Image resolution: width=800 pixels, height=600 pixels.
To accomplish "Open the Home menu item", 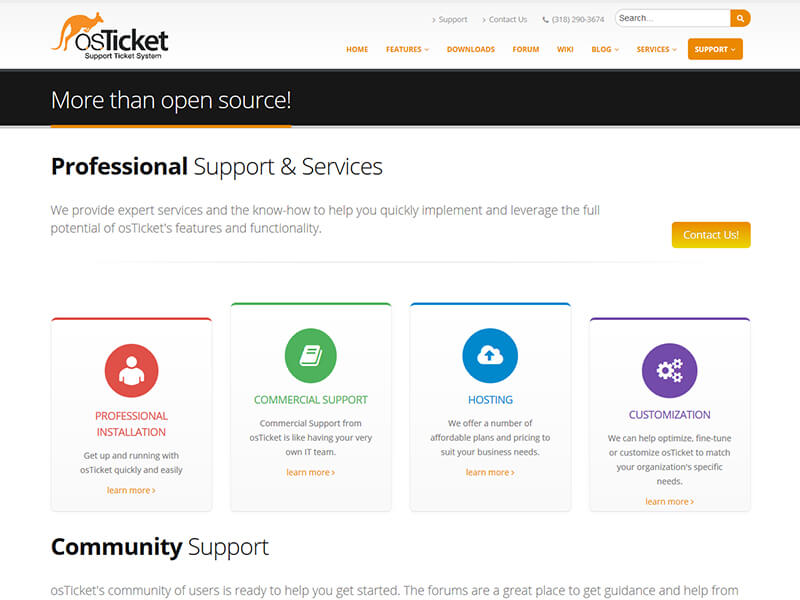I will tap(357, 49).
